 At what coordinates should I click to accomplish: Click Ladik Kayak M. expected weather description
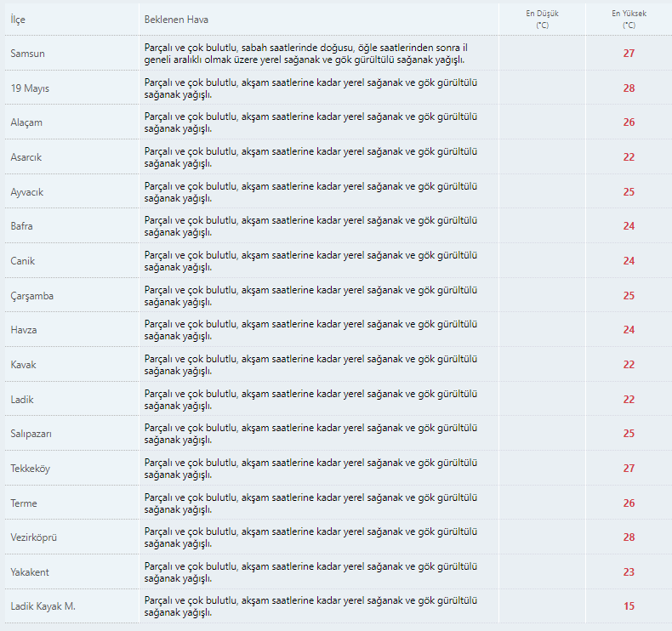(x=310, y=606)
